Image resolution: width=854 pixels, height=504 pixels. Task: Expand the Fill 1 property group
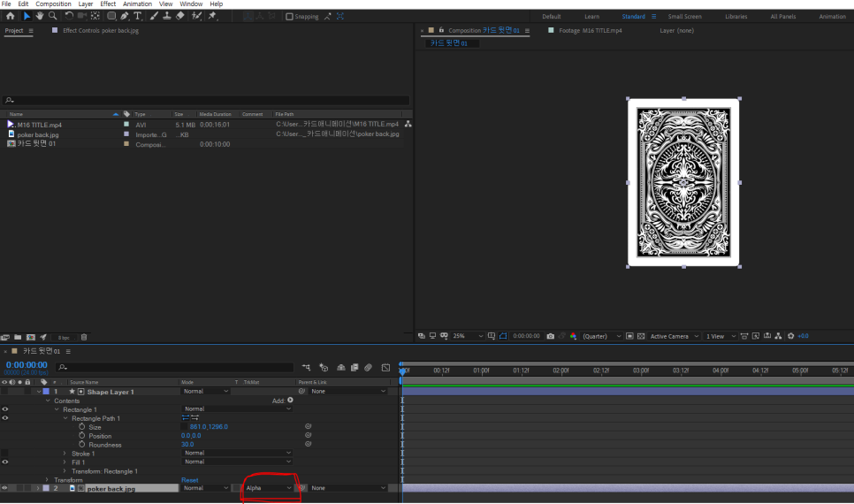pyautogui.click(x=65, y=462)
